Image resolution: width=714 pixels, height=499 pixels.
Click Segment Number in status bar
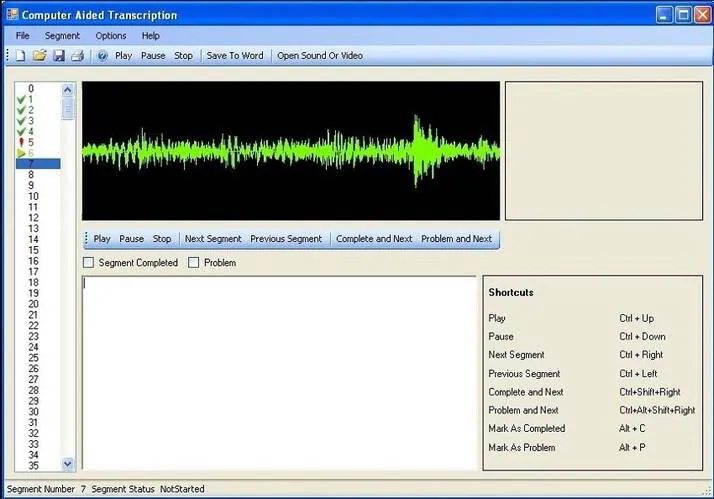(x=41, y=489)
